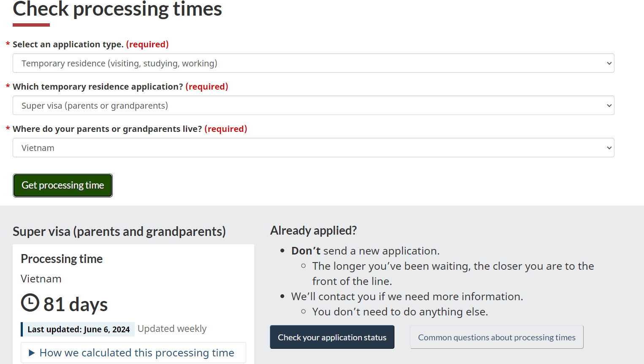644x364 pixels.
Task: Click the application type dropdown chevron
Action: coord(609,63)
